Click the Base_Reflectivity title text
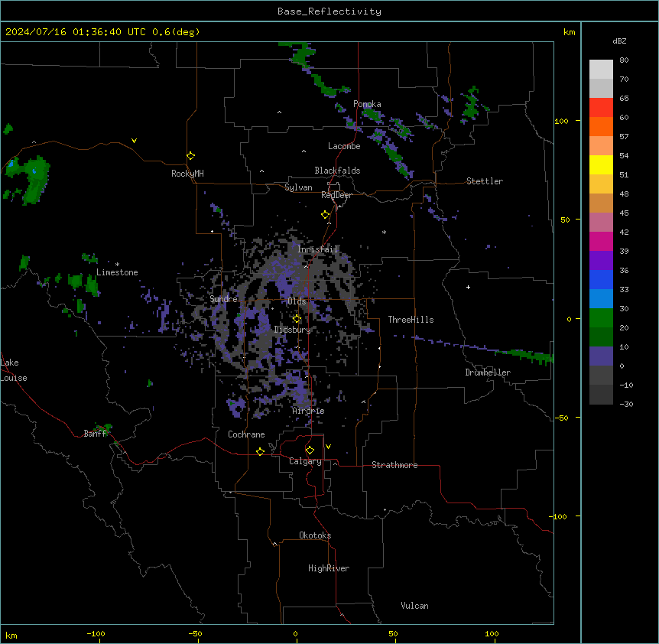Screen dimensions: 659x644 (x=329, y=11)
